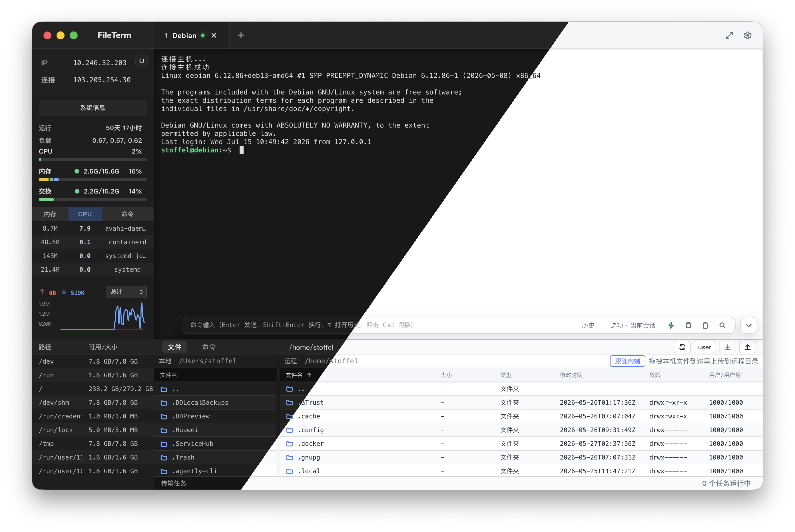
Task: Click the folder icon of .local
Action: coord(290,471)
